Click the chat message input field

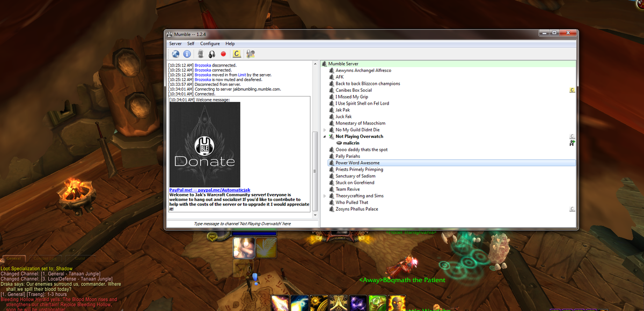[x=242, y=224]
